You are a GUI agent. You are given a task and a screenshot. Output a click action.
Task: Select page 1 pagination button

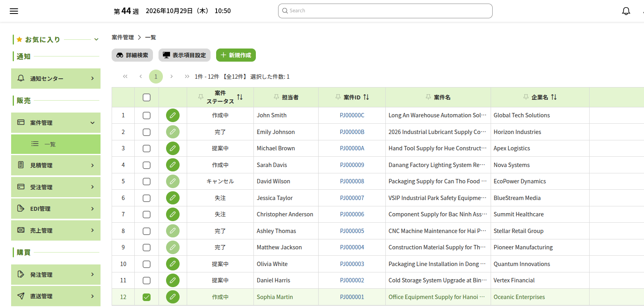(x=156, y=76)
